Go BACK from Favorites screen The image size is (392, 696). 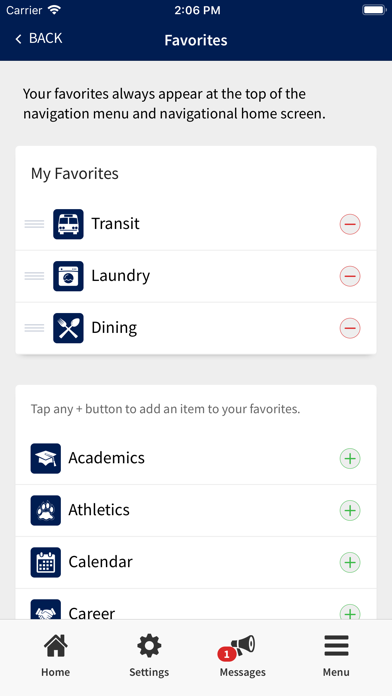pos(39,39)
